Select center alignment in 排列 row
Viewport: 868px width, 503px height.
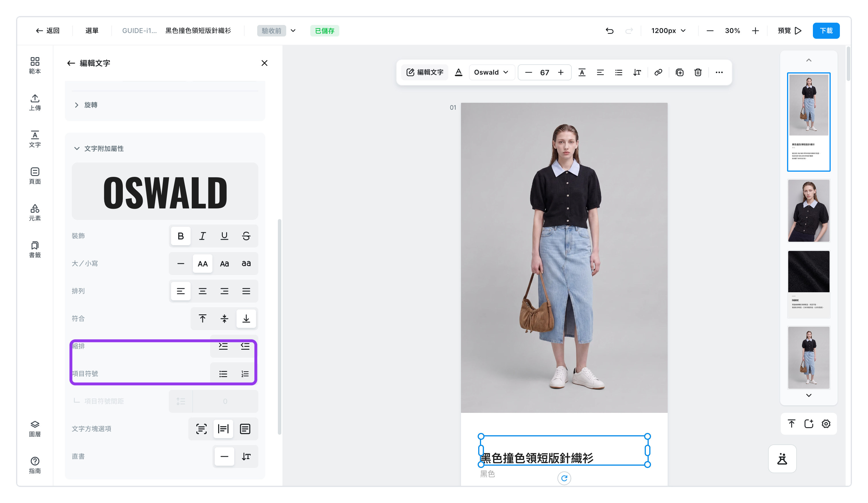[x=203, y=291]
